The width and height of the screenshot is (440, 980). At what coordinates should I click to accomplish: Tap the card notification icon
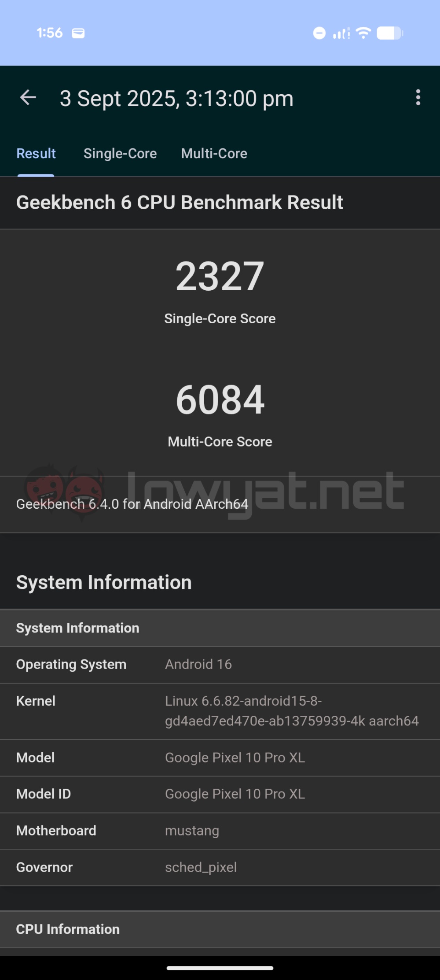point(78,33)
